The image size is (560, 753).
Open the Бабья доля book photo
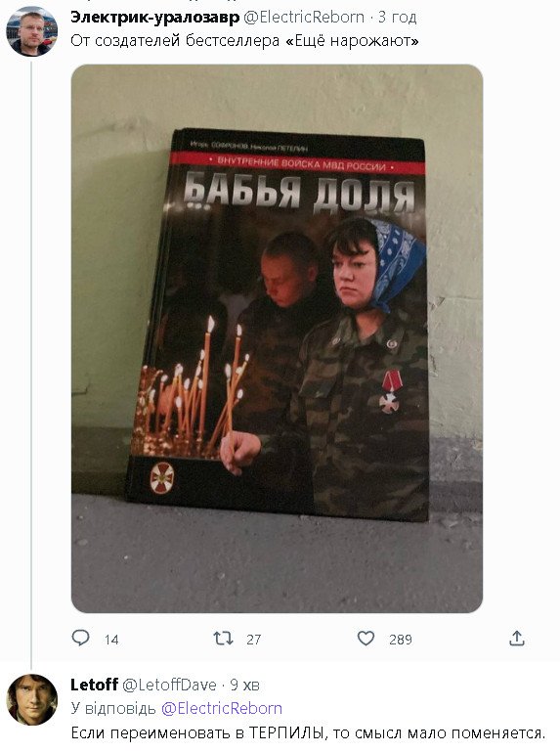tap(277, 338)
